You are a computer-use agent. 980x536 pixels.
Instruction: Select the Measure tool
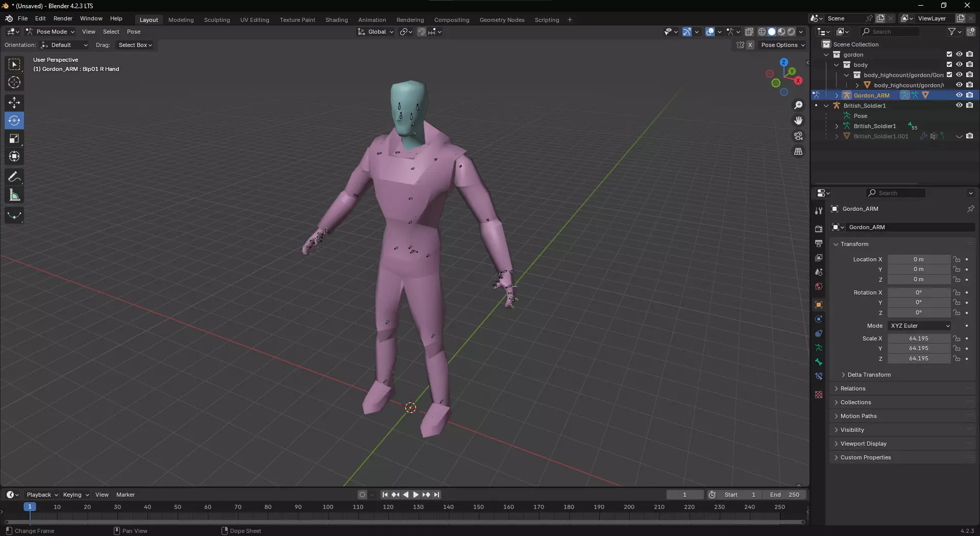point(14,196)
